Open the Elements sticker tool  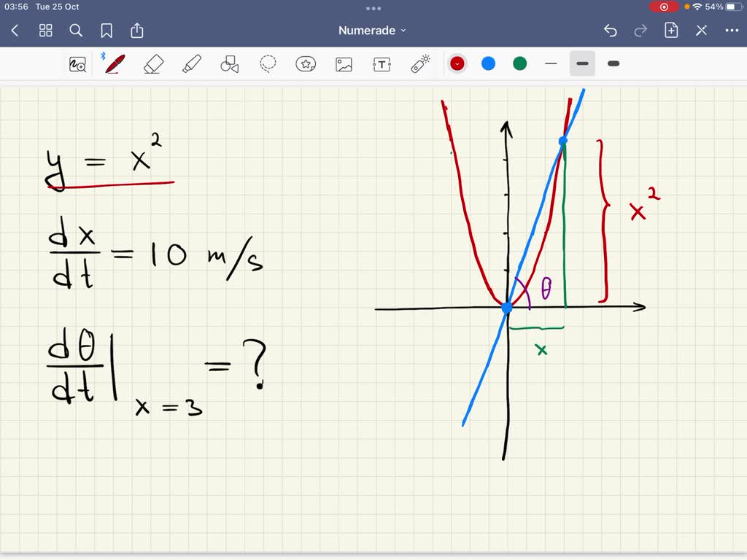pyautogui.click(x=306, y=64)
